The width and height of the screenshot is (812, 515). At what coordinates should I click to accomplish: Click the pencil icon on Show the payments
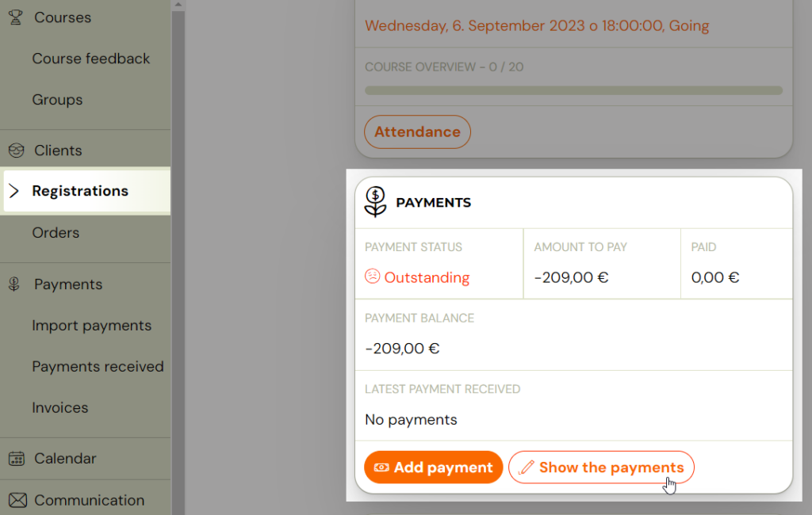coord(527,467)
